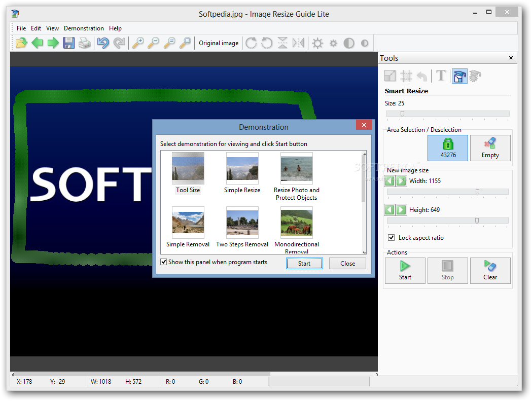The height and width of the screenshot is (401, 532).
Task: Decrease brightness with small sun icon
Action: (x=334, y=43)
